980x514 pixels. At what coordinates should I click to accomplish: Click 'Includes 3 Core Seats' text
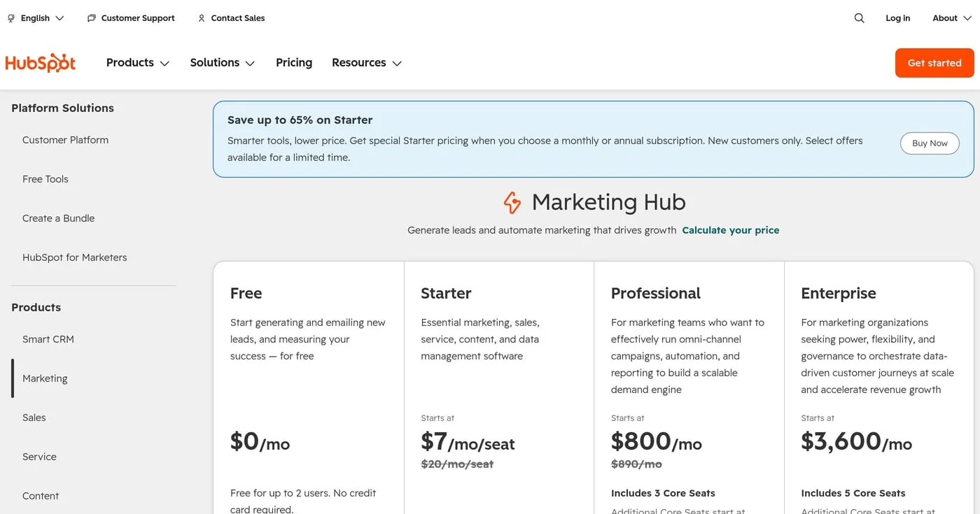point(663,493)
